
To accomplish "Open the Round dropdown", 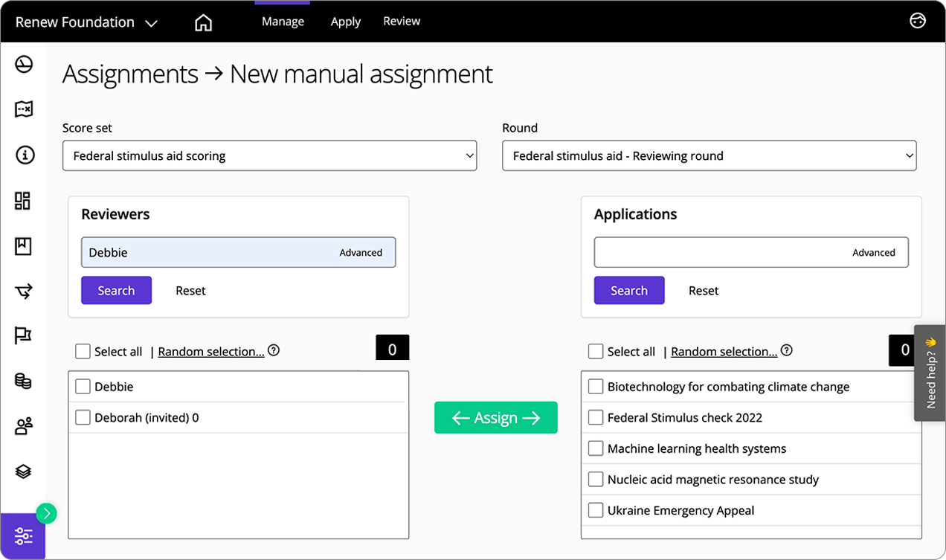I will (x=709, y=156).
